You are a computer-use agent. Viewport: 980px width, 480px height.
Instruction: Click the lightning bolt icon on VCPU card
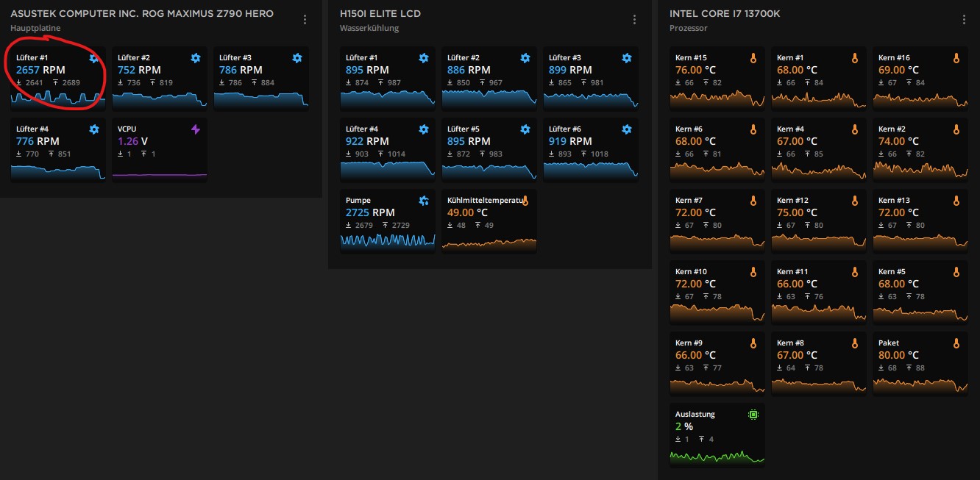[196, 129]
